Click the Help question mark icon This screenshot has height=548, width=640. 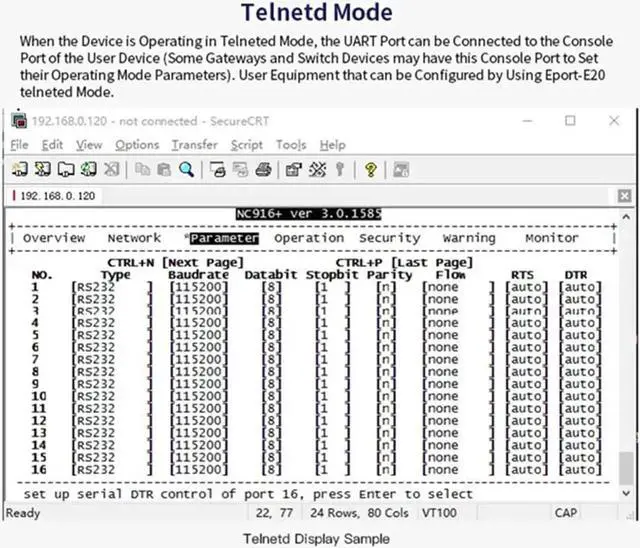[371, 170]
